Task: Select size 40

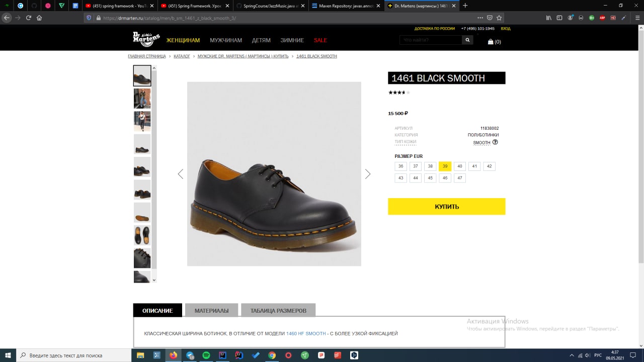Action: click(460, 166)
